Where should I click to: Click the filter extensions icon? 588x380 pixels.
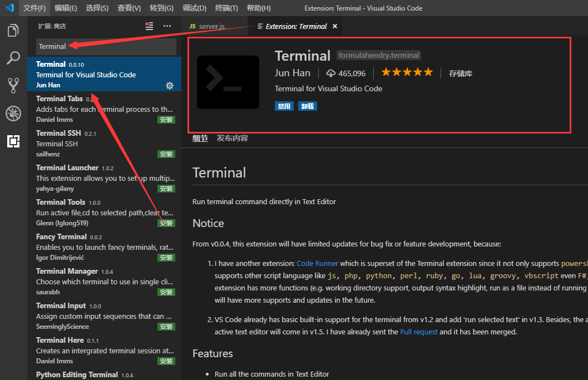[x=148, y=26]
